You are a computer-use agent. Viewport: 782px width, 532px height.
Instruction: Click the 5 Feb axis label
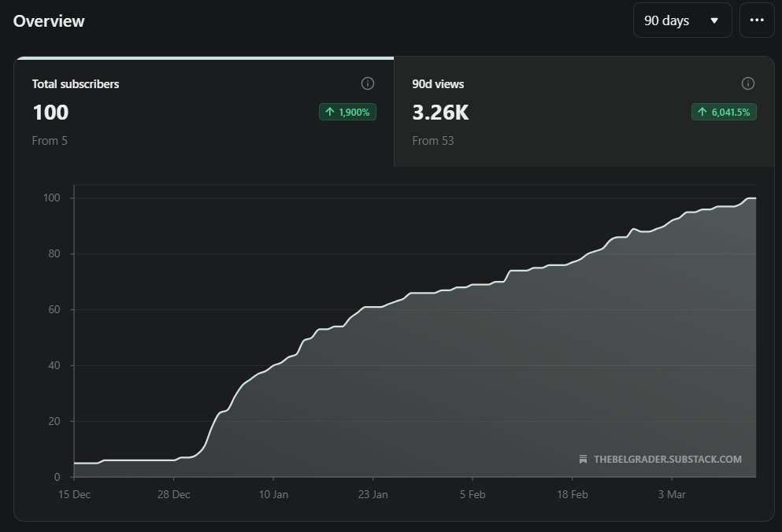click(x=473, y=494)
